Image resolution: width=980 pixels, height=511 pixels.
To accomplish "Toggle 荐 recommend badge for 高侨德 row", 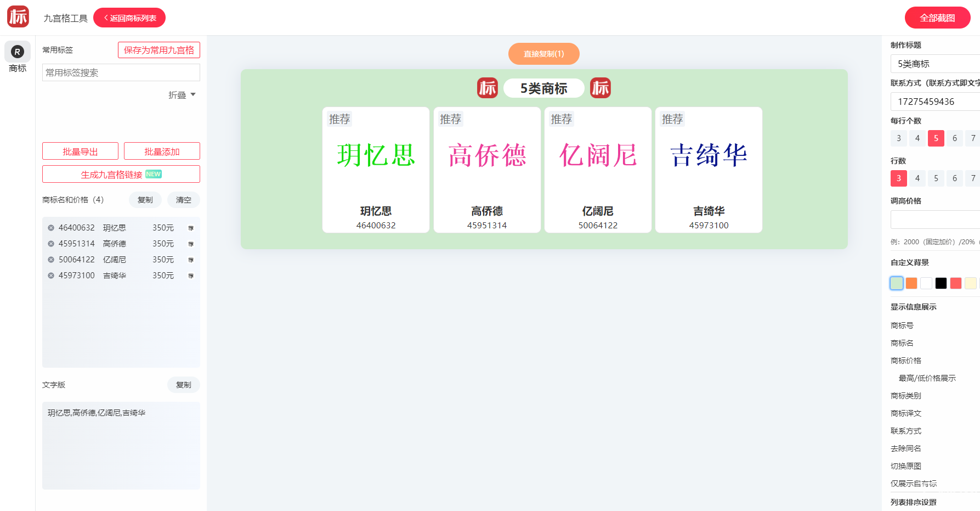I will pos(191,244).
